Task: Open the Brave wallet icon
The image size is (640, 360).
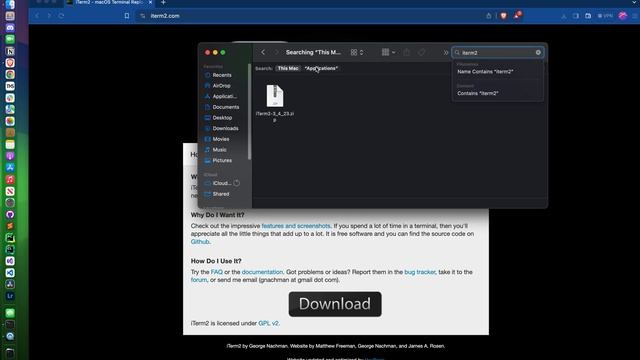Action: pyautogui.click(x=588, y=16)
